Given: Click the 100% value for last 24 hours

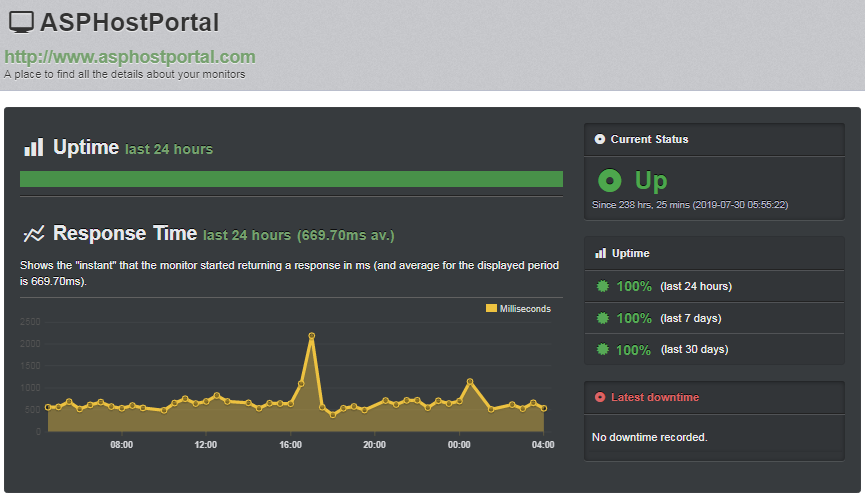Looking at the screenshot, I should click(x=634, y=286).
